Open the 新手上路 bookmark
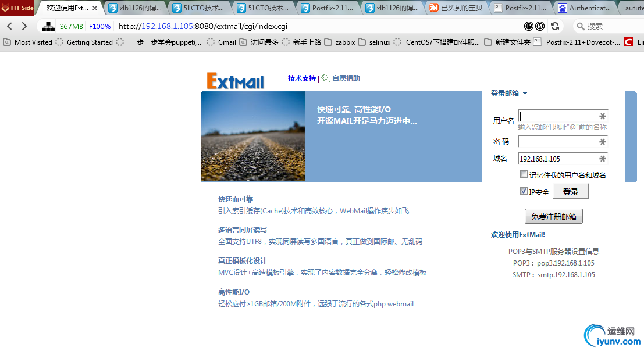The width and height of the screenshot is (644, 351). [301, 42]
